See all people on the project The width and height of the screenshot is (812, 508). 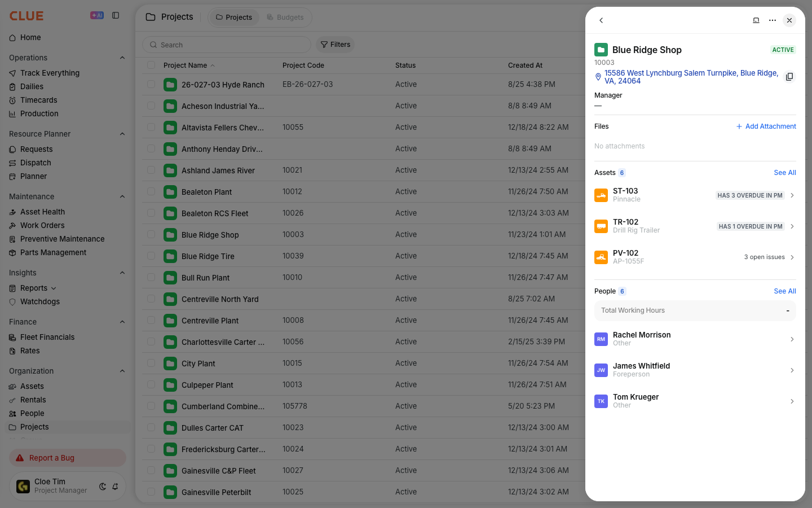[785, 291]
